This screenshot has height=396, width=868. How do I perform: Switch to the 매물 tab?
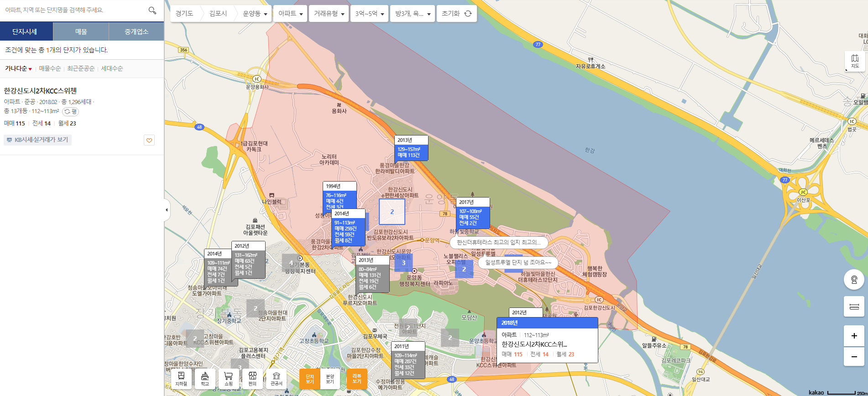click(x=81, y=31)
